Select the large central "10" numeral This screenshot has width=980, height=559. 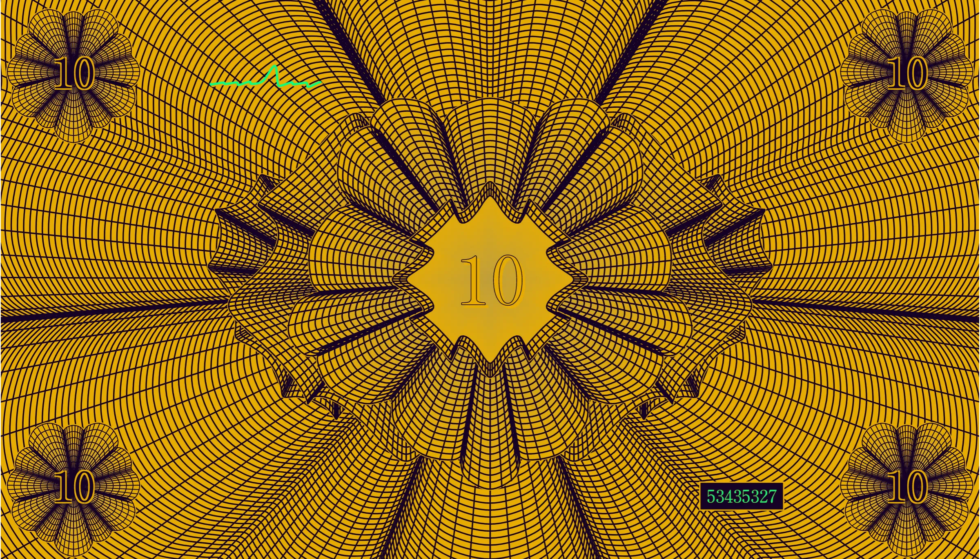coord(492,280)
